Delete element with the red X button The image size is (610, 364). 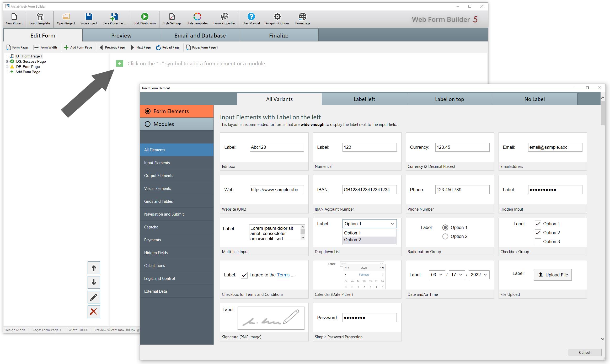(x=94, y=312)
